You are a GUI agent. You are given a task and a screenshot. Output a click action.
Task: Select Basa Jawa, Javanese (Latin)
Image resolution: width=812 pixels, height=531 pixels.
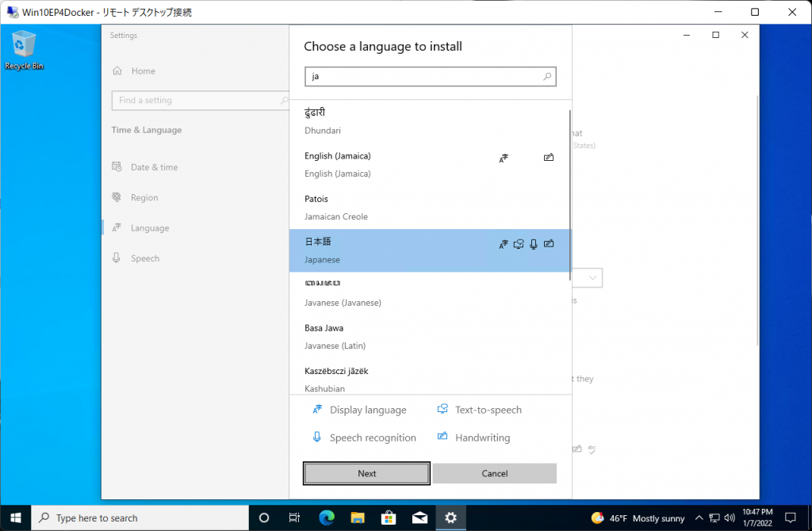[x=429, y=336]
